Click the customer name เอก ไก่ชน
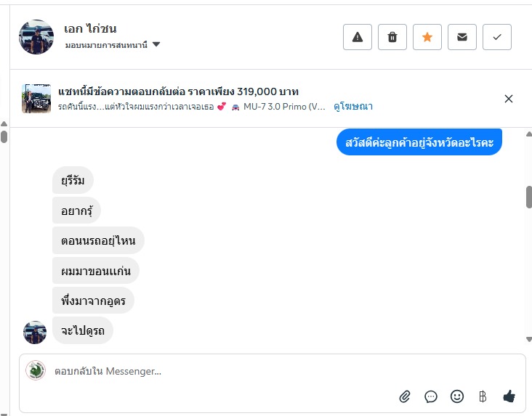Viewport: 532px width, 416px height. click(x=90, y=29)
